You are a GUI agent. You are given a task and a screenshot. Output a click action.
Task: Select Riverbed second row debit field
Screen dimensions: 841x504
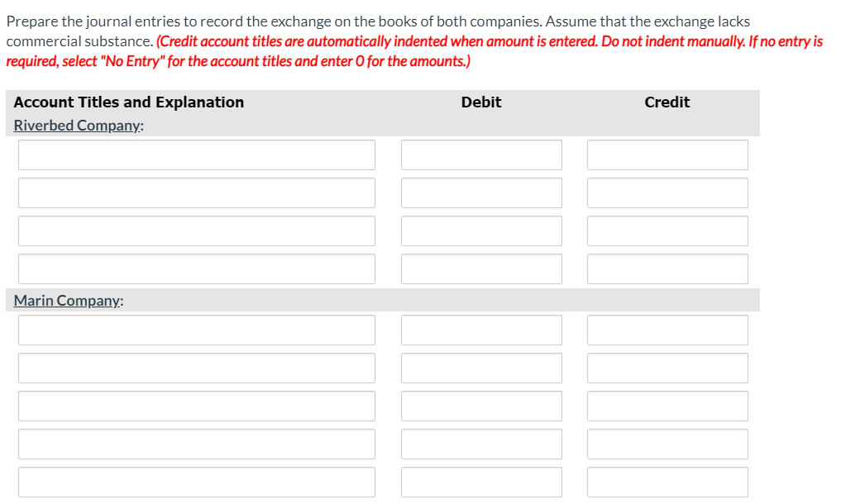pos(481,193)
